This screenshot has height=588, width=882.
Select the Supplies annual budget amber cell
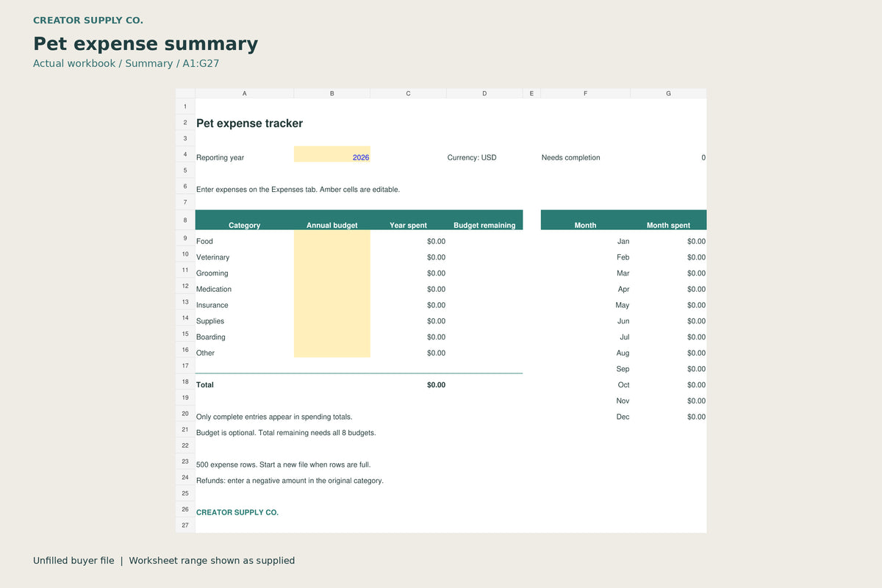tap(332, 318)
